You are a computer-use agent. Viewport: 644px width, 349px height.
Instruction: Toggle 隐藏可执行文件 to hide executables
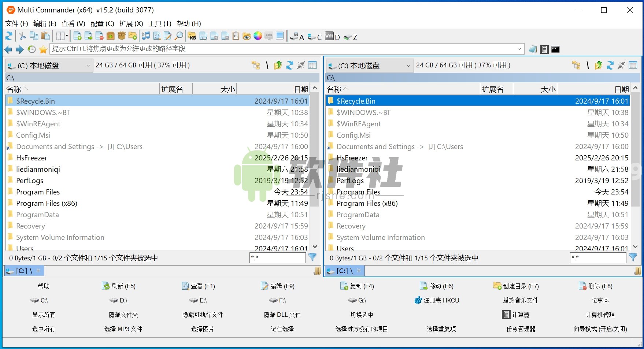click(202, 314)
